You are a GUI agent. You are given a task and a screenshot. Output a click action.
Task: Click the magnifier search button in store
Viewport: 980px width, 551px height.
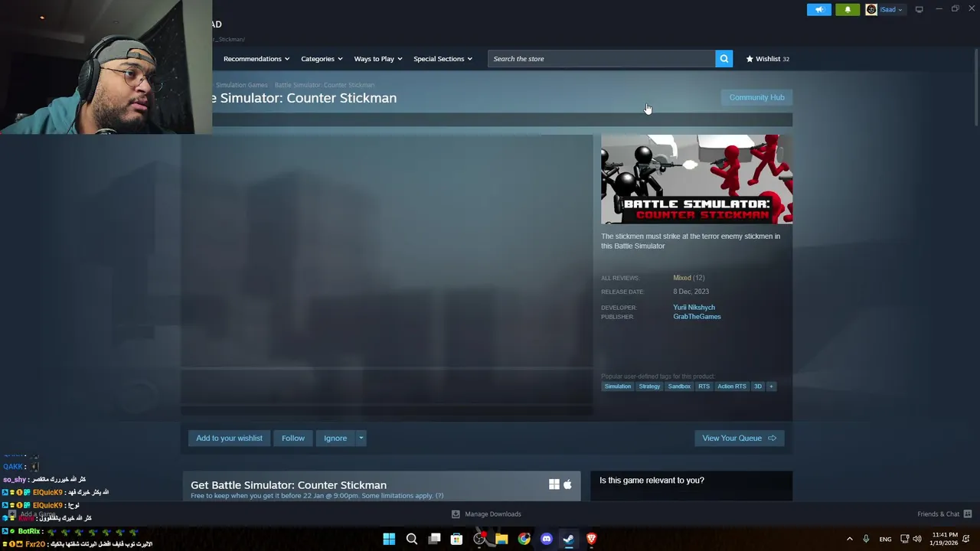coord(724,59)
